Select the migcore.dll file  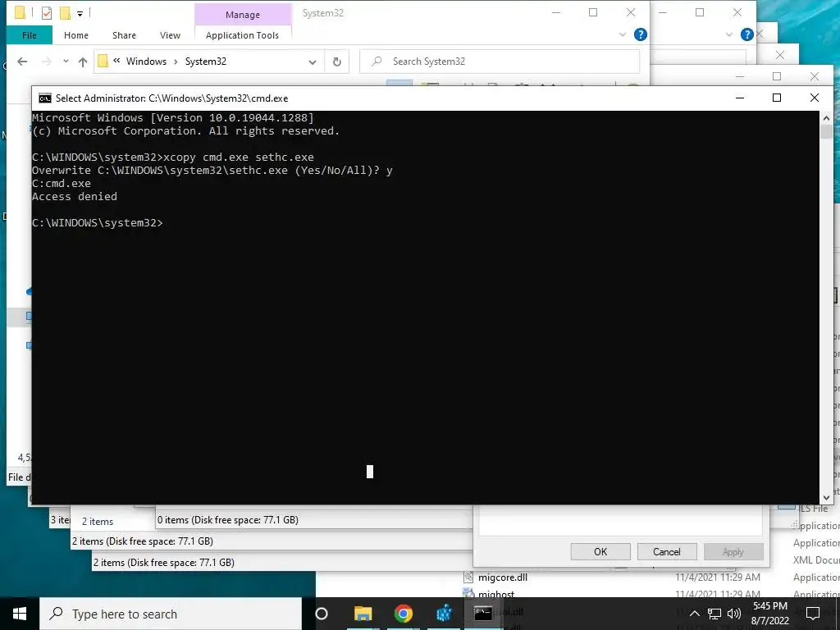point(503,577)
